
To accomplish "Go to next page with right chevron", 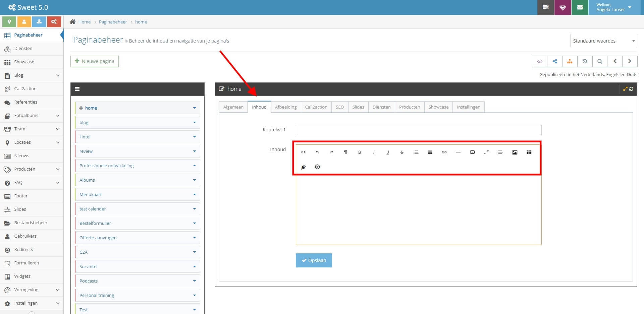I will click(x=630, y=61).
